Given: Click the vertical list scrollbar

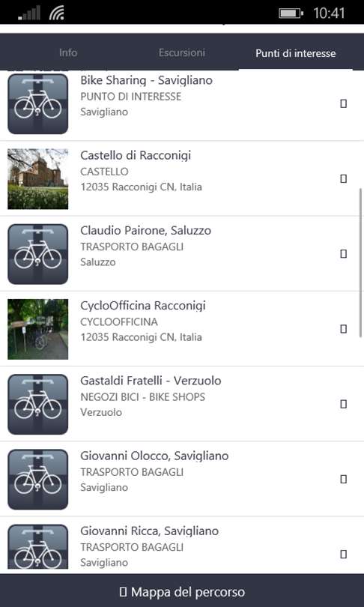Looking at the screenshot, I should [x=361, y=263].
